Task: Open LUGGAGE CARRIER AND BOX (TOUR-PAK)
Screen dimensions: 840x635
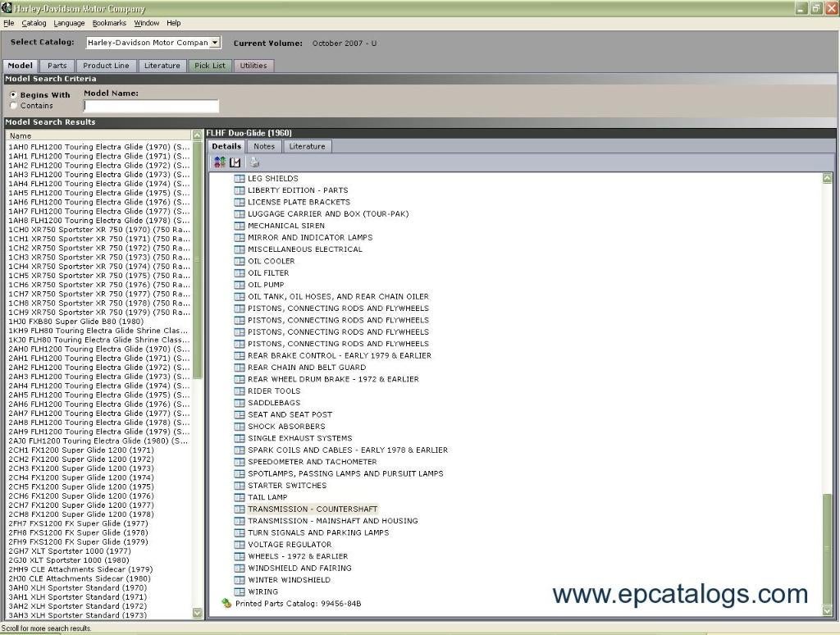Action: 328,214
